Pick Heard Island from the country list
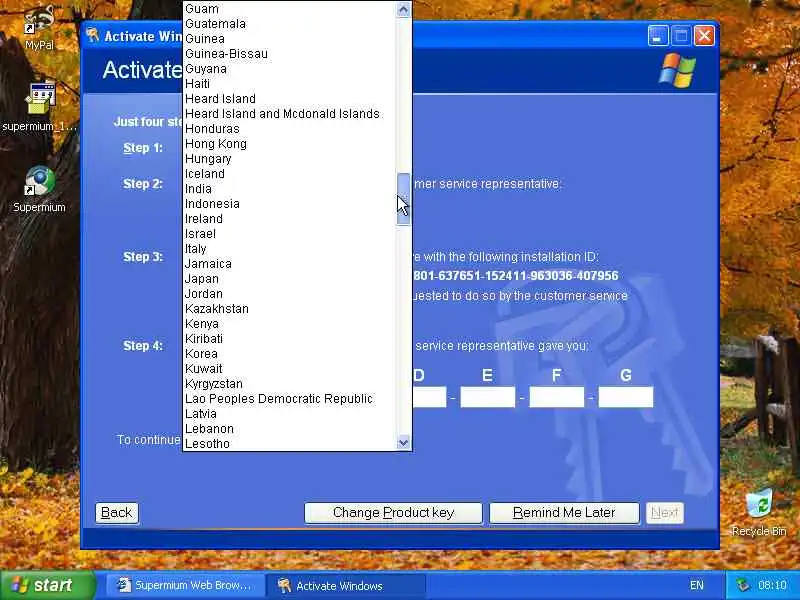Image resolution: width=800 pixels, height=600 pixels. click(290, 99)
